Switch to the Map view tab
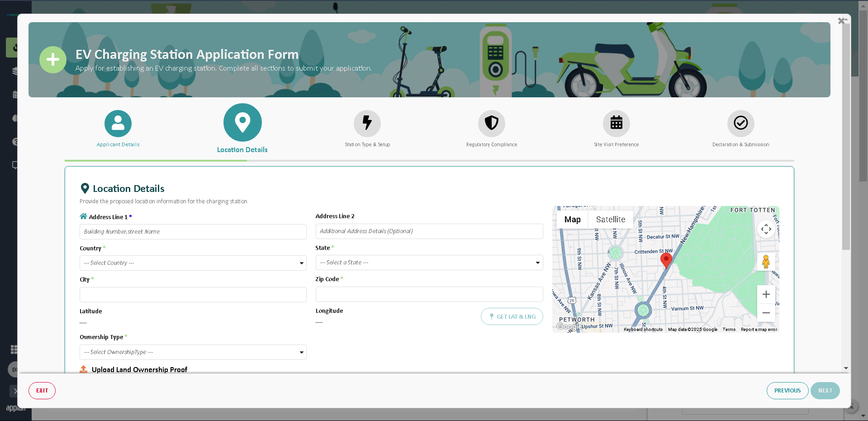868x421 pixels. pyautogui.click(x=572, y=220)
